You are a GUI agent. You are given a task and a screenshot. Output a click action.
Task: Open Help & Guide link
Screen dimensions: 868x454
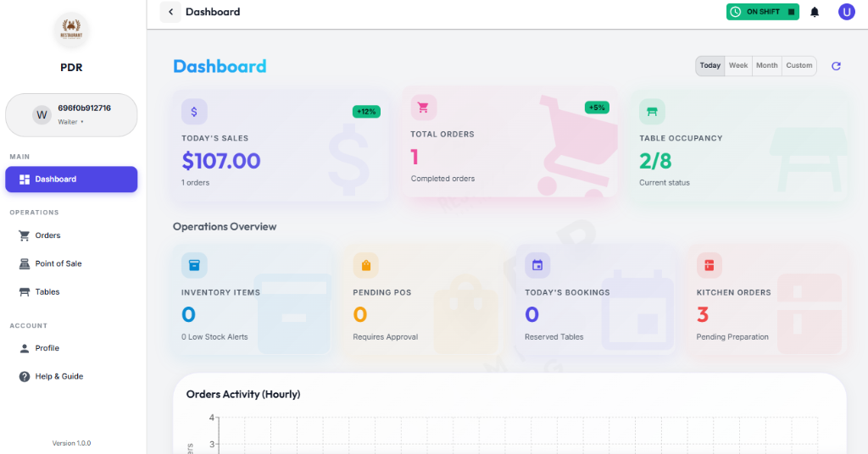(x=58, y=376)
